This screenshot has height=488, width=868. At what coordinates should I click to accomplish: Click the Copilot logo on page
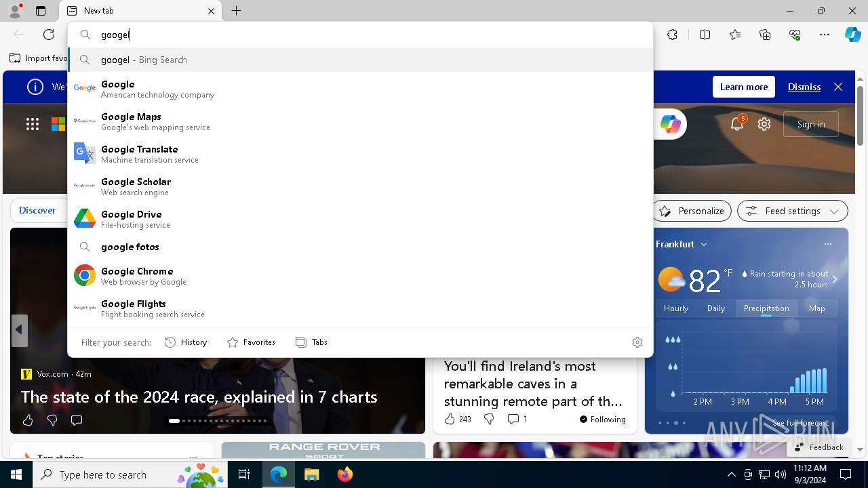point(670,124)
